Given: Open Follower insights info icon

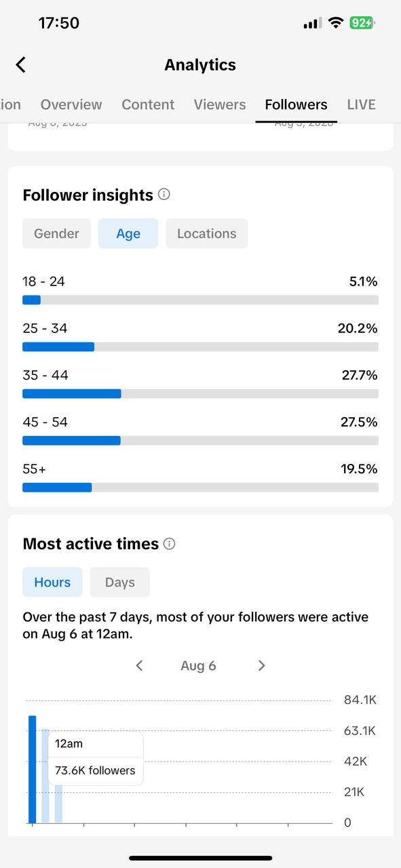Looking at the screenshot, I should (164, 195).
